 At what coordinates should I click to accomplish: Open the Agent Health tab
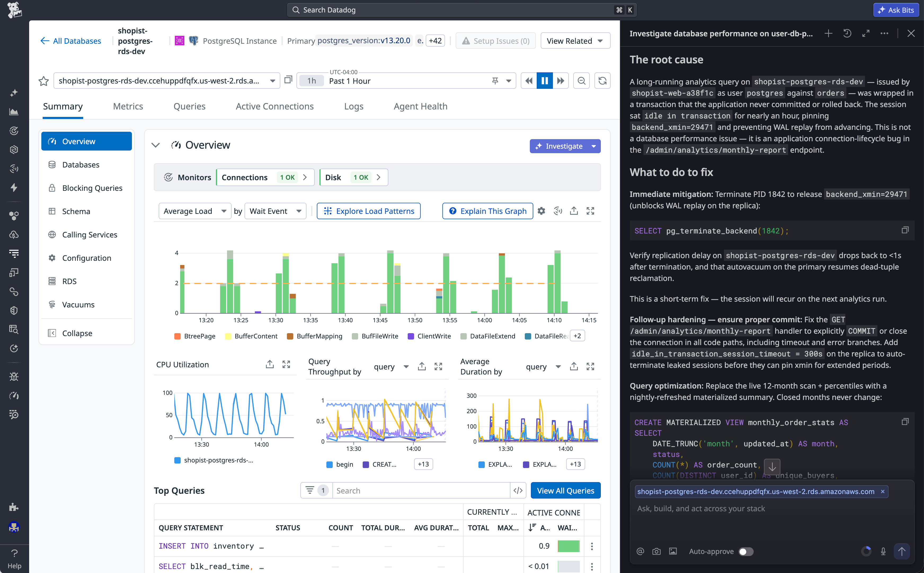tap(420, 107)
